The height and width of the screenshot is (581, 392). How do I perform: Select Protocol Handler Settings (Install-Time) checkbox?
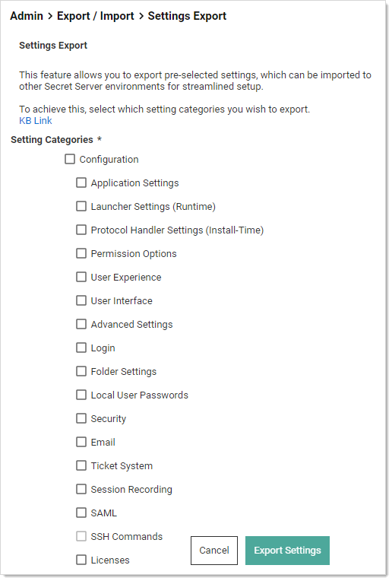click(x=81, y=230)
